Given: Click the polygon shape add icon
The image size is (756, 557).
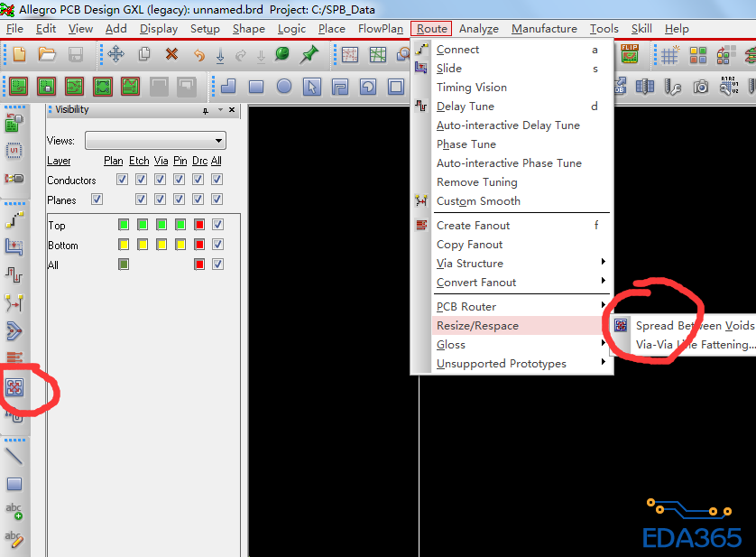Looking at the screenshot, I should tap(228, 87).
